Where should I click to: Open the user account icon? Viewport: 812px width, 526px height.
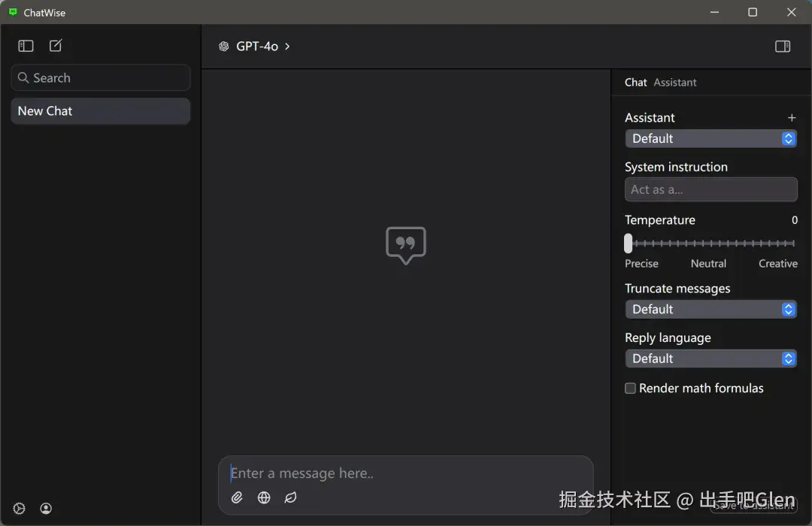46,508
